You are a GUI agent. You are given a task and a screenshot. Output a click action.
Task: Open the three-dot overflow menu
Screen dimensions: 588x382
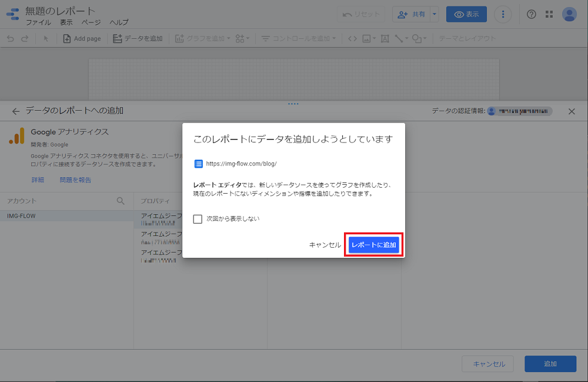click(x=503, y=14)
